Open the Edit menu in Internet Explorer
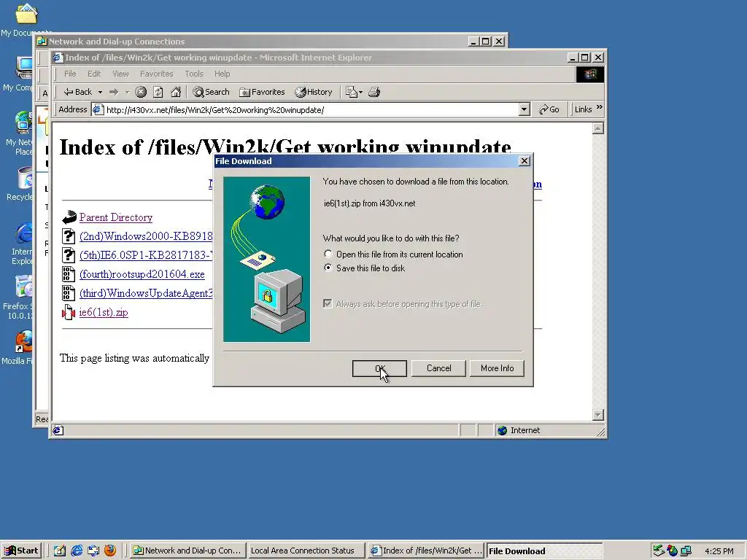 tap(94, 74)
